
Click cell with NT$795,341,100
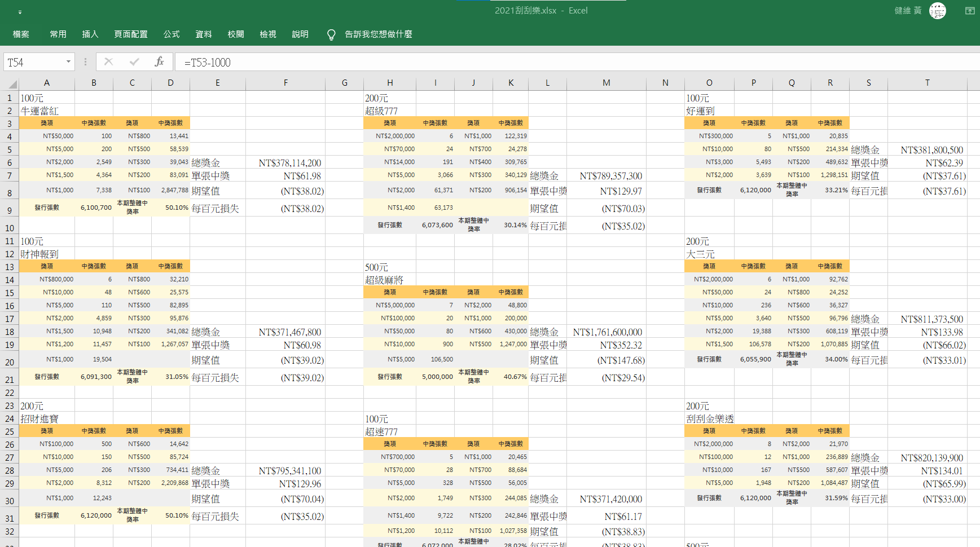coord(285,470)
